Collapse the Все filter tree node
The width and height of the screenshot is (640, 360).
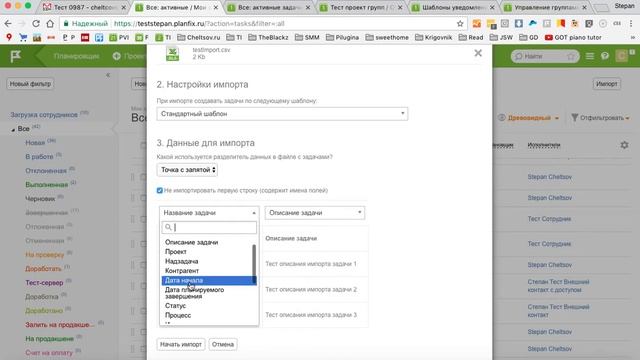click(13, 129)
